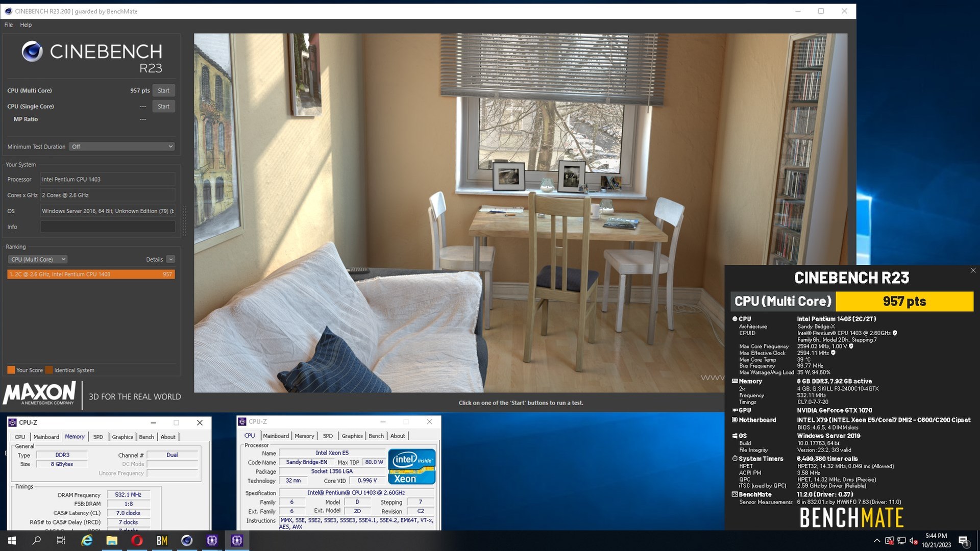Open the Action Center notifications icon

(964, 541)
